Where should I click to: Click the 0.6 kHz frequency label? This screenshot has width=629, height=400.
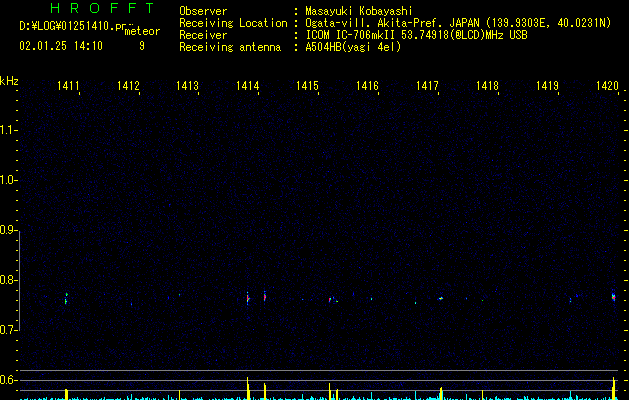8,380
